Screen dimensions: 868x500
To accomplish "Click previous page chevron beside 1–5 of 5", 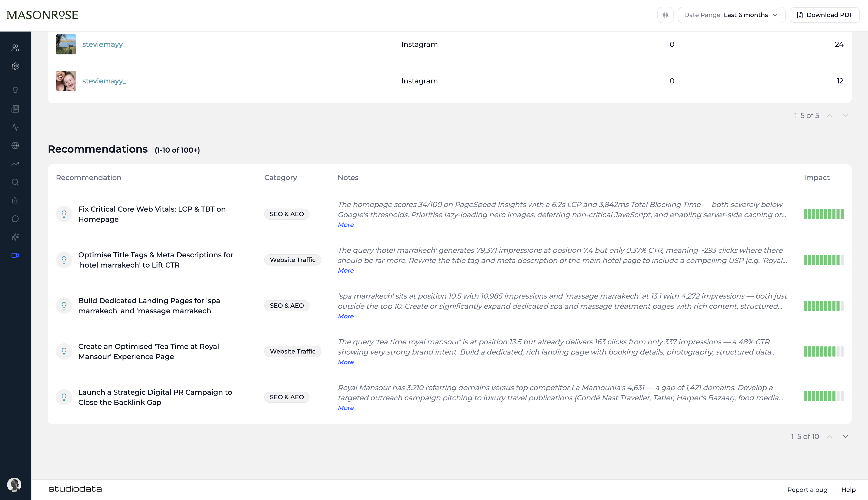I will coord(829,115).
